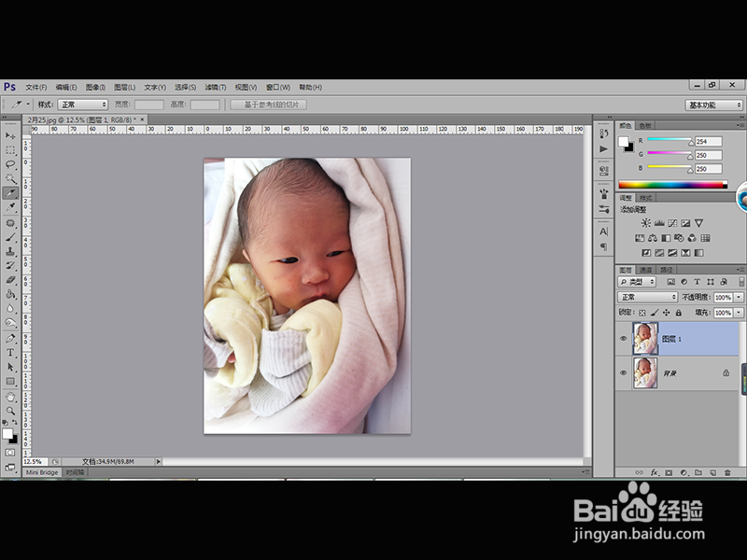Select the Hand tool

[10, 397]
